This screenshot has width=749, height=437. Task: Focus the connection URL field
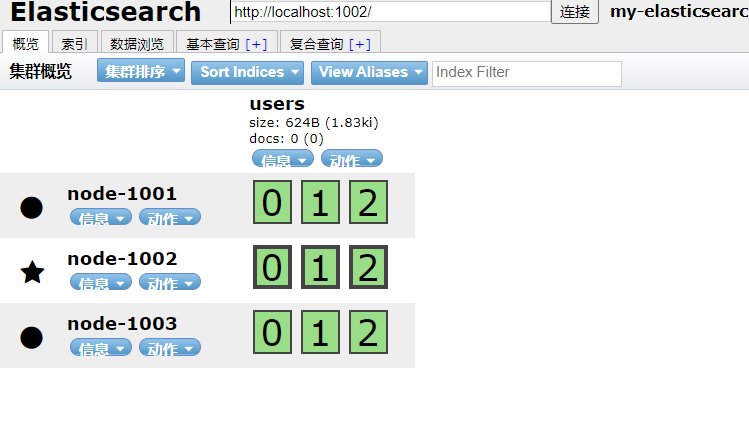[x=390, y=11]
